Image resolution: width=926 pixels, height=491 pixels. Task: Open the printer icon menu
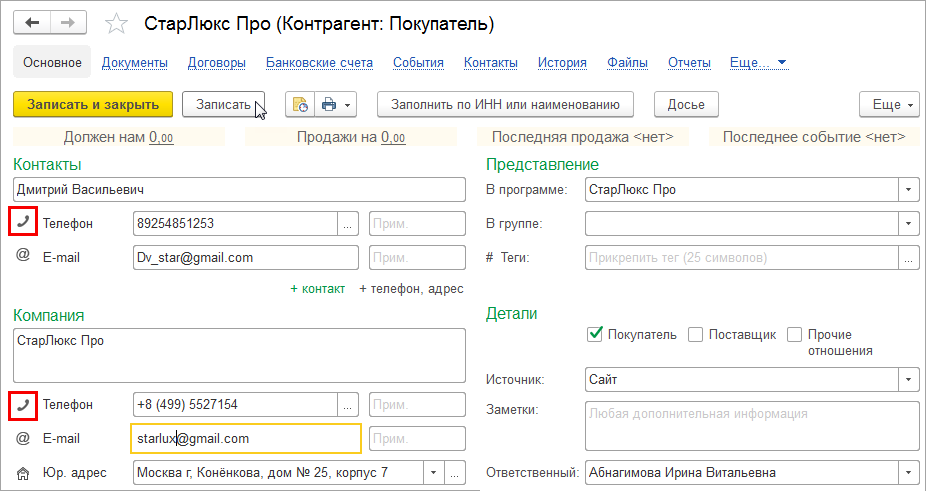click(334, 104)
